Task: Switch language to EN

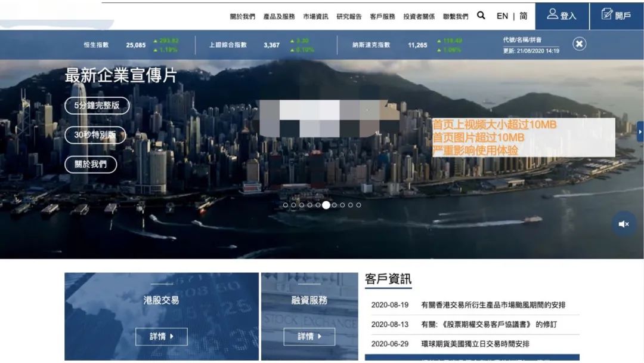Action: pyautogui.click(x=502, y=16)
